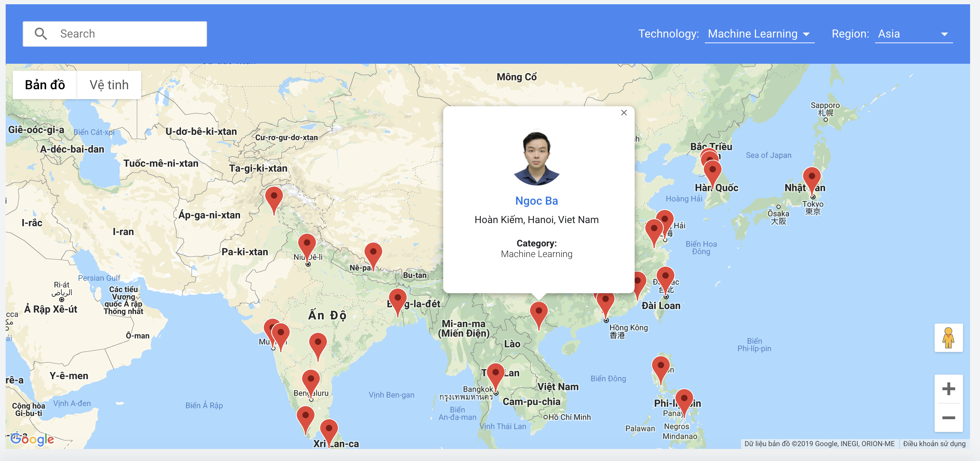Viewport: 980px width, 461px height.
Task: Click the marker near Hong Kong
Action: coord(605,302)
